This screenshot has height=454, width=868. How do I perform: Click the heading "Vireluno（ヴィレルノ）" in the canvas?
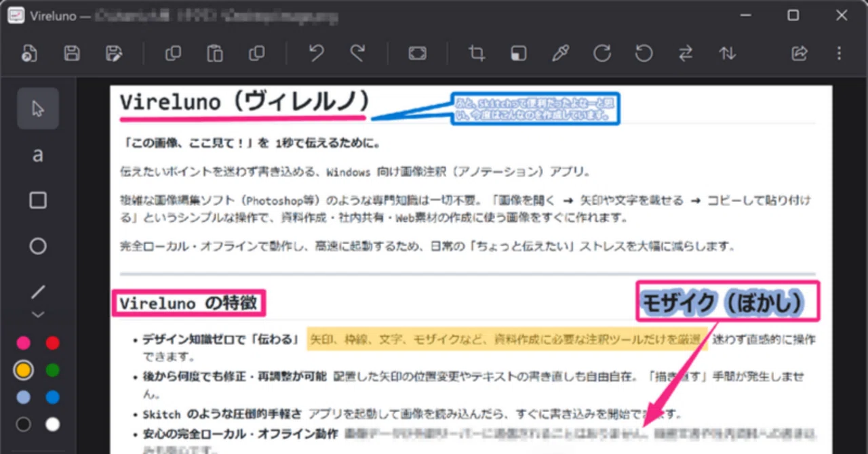(x=245, y=102)
